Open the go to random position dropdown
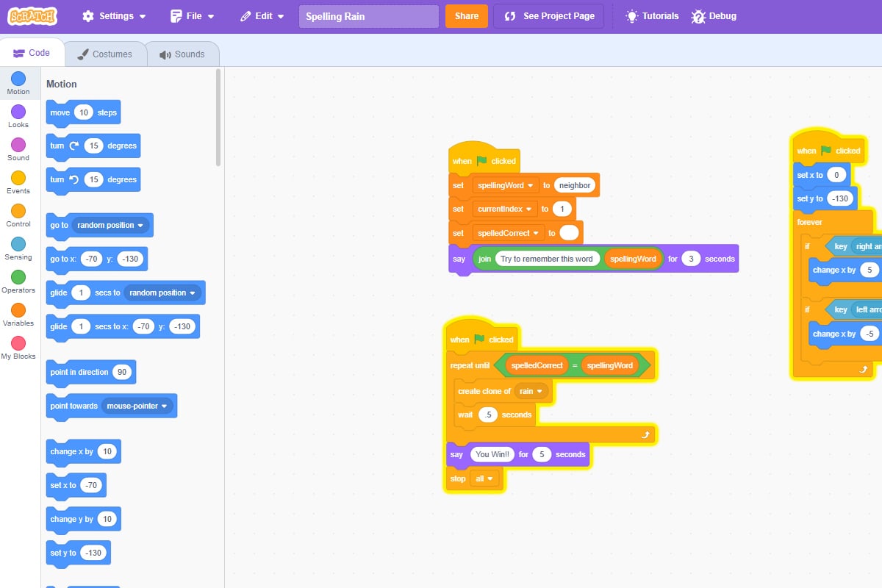This screenshot has width=882, height=588. click(110, 225)
